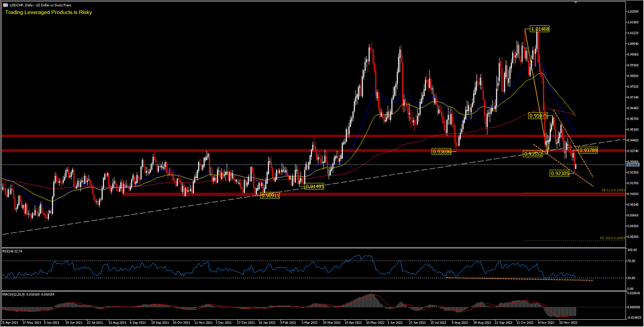The width and height of the screenshot is (644, 327).
Task: Select the 1.01468 price label
Action: [540, 29]
